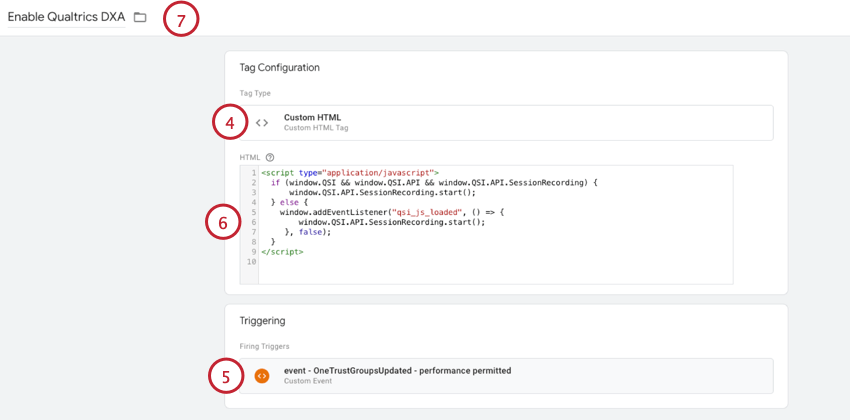This screenshot has width=850, height=420.
Task: Click the Tag Type label
Action: 255,93
